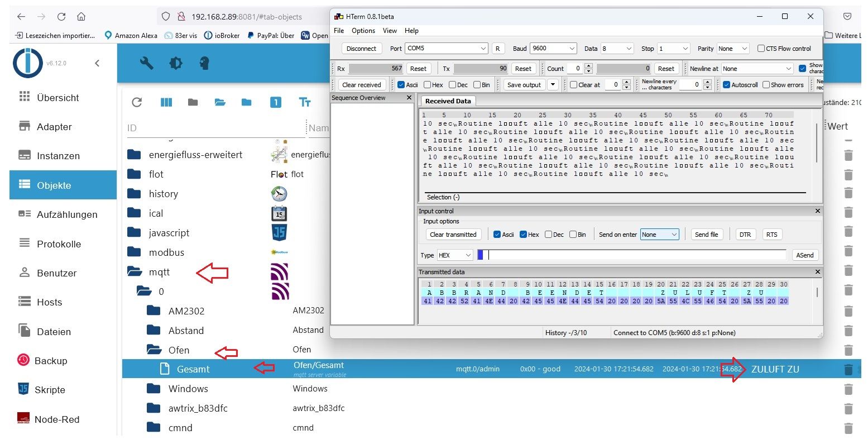The image size is (868, 444).
Task: Click the javascript adapter JS icon
Action: (279, 233)
